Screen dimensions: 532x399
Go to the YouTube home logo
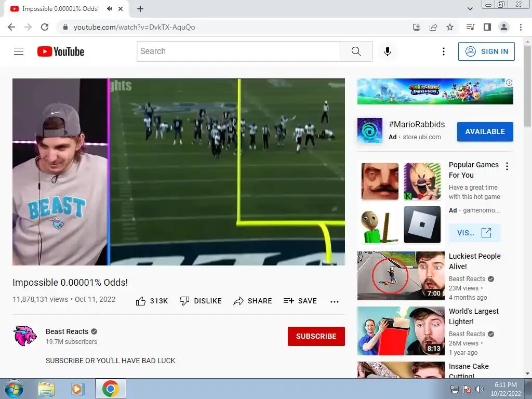61,51
